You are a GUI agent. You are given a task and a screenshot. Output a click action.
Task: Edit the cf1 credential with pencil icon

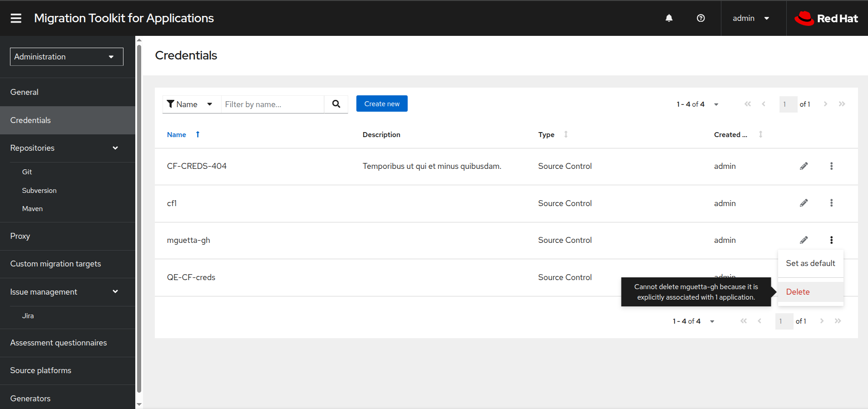[x=804, y=203]
